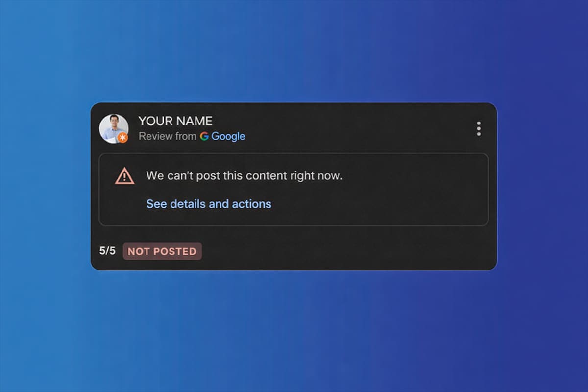Select the YOUR NAME reviewer label
Image resolution: width=588 pixels, height=392 pixels.
click(x=175, y=121)
